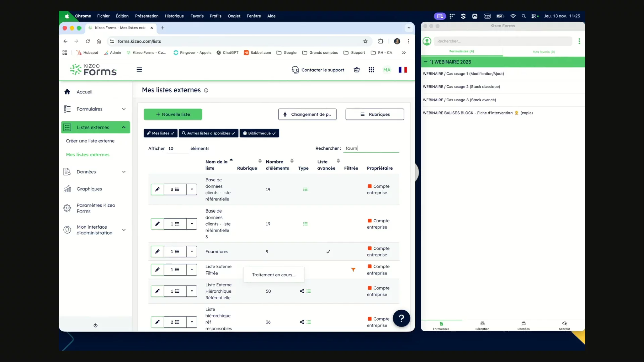The width and height of the screenshot is (644, 362).
Task: Collapse the 1) WEBINAIRE 2025 group
Action: click(x=426, y=62)
